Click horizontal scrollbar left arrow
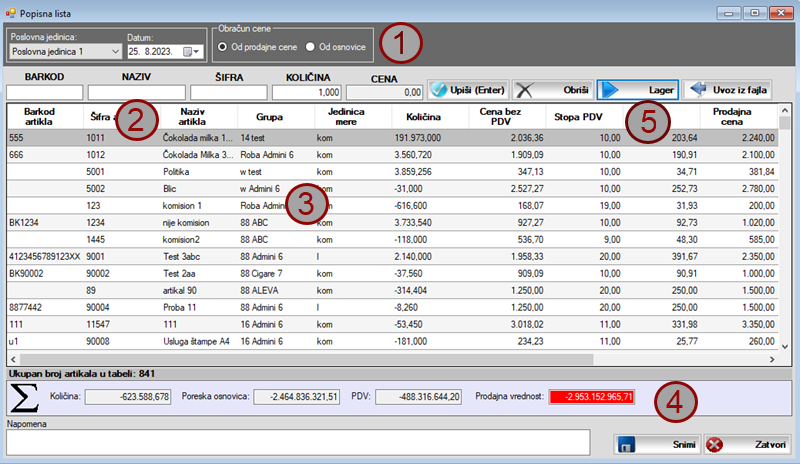This screenshot has height=464, width=800. tap(14, 359)
